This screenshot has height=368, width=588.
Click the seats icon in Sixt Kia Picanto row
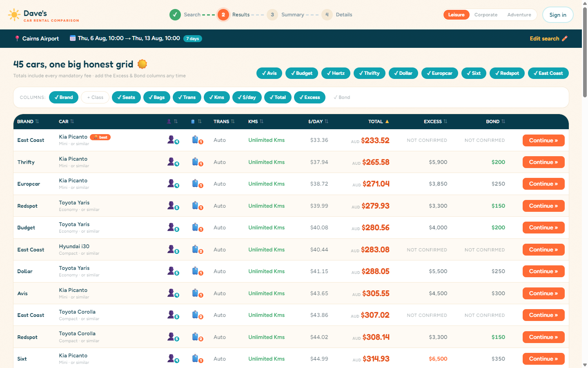[x=173, y=359]
